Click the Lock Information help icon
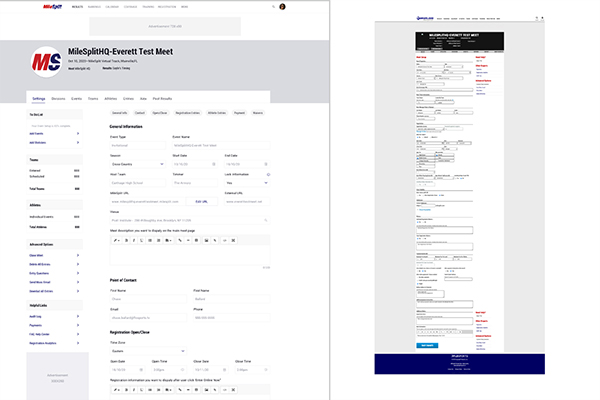The height and width of the screenshot is (400, 600). pos(269,173)
